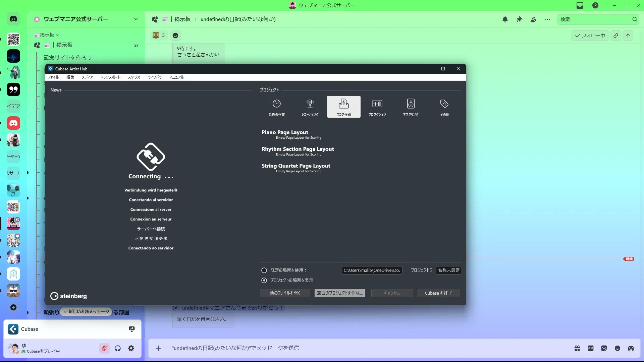Expand the 新しい未読メッセージ indicator

coord(87,312)
